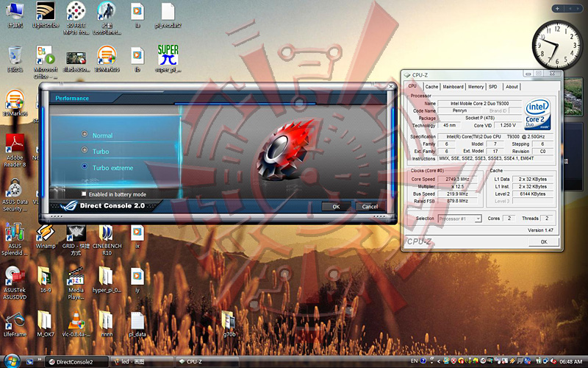Image resolution: width=588 pixels, height=368 pixels.
Task: Select the Normal performance mode
Action: tap(85, 134)
